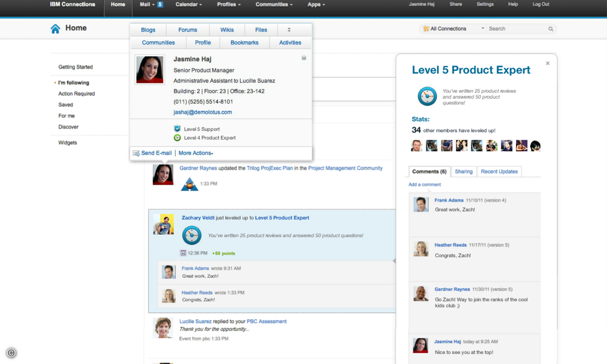This screenshot has height=364, width=607.
Task: Select For me in the sidebar
Action: click(x=66, y=116)
